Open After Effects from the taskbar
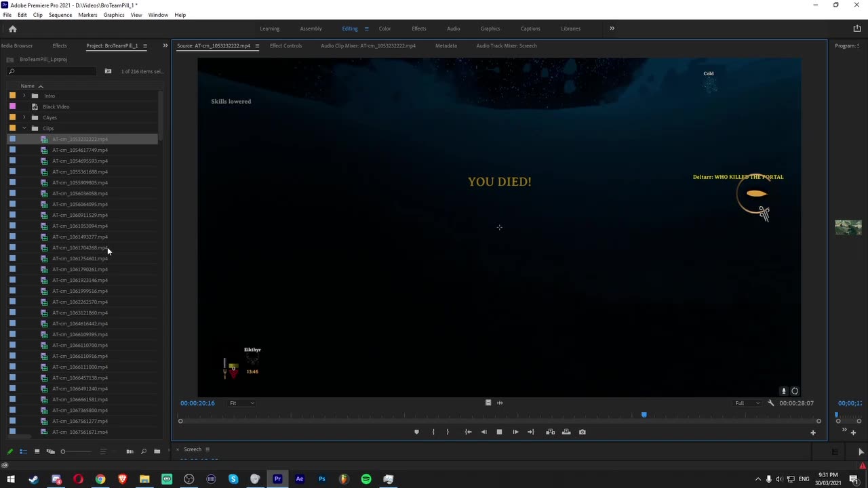Image resolution: width=868 pixels, height=488 pixels. point(300,479)
